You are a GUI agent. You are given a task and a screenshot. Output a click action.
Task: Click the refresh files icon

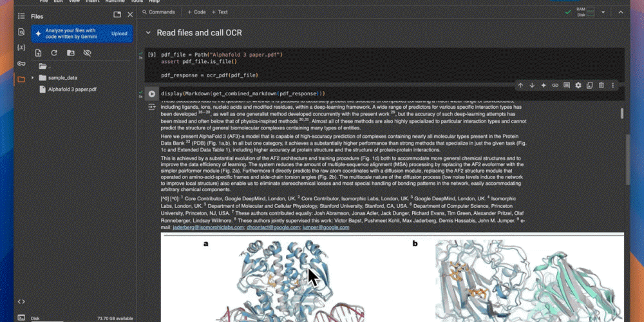(x=54, y=53)
